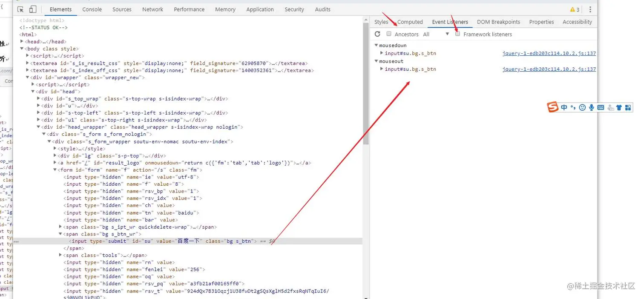644x299 pixels.
Task: Open the IME toolbox grid icon
Action: pos(628,108)
